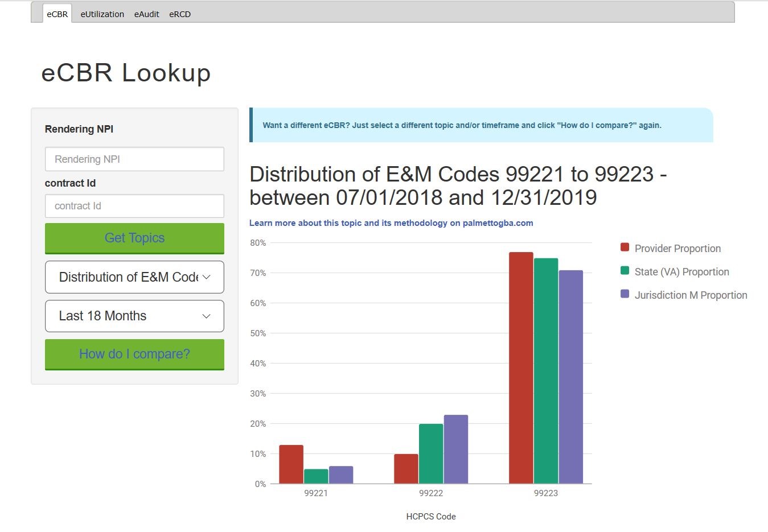Select the Jurisdiction M Proportion legend label
Image resolution: width=768 pixels, height=532 pixels.
coord(691,295)
